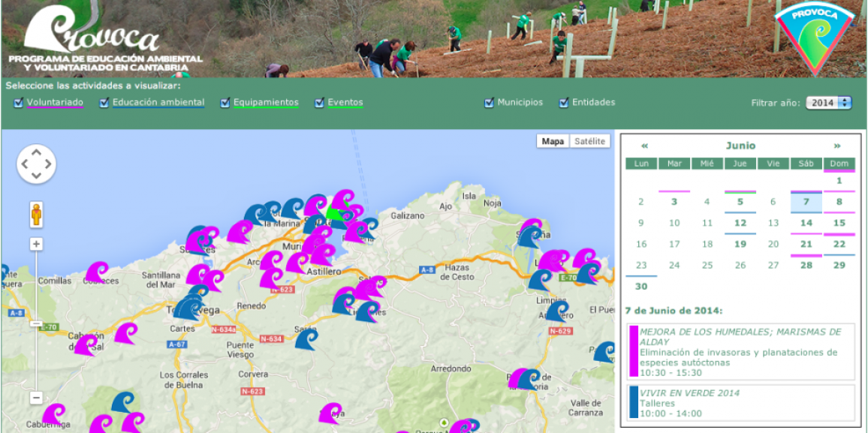The image size is (868, 433).
Task: Select June 7 in the calendar
Action: tap(806, 202)
